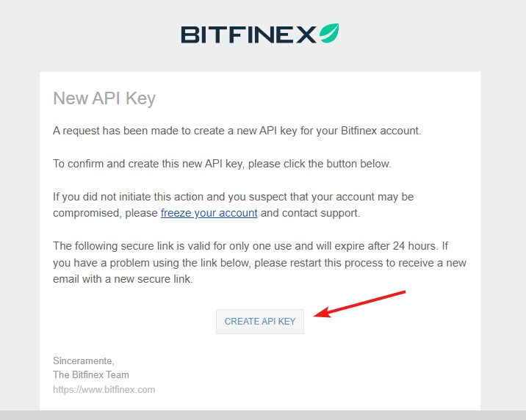This screenshot has height=420, width=526.
Task: Click the "The following secure link" line
Action: point(147,246)
